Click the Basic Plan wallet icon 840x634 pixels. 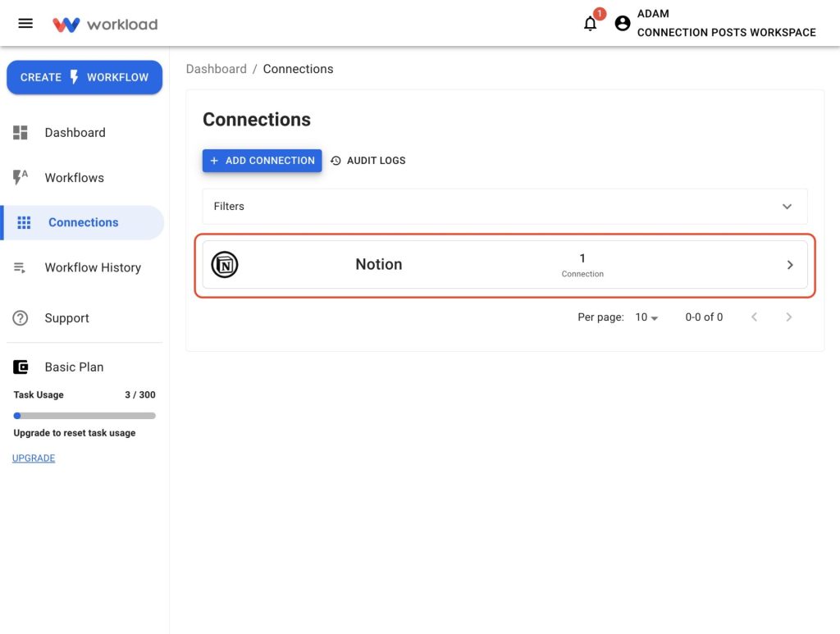coord(21,367)
